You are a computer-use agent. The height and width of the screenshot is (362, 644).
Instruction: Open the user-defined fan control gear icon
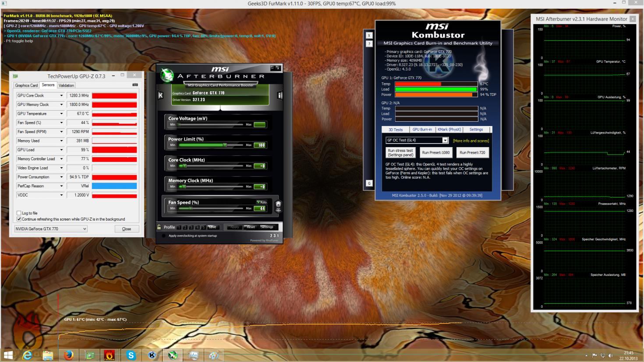[278, 206]
